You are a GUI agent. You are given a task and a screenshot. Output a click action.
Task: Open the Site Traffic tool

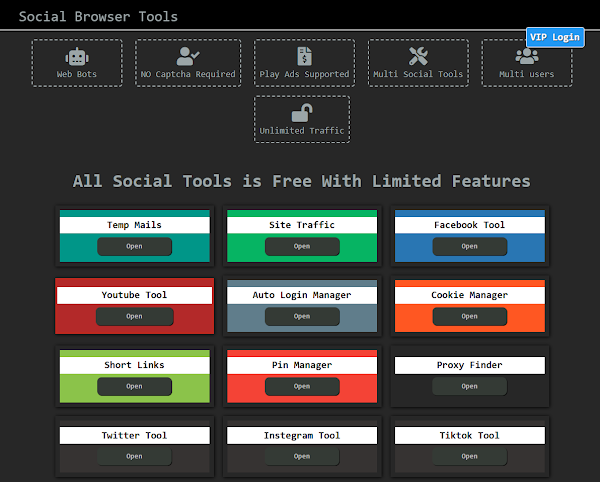[x=302, y=246]
